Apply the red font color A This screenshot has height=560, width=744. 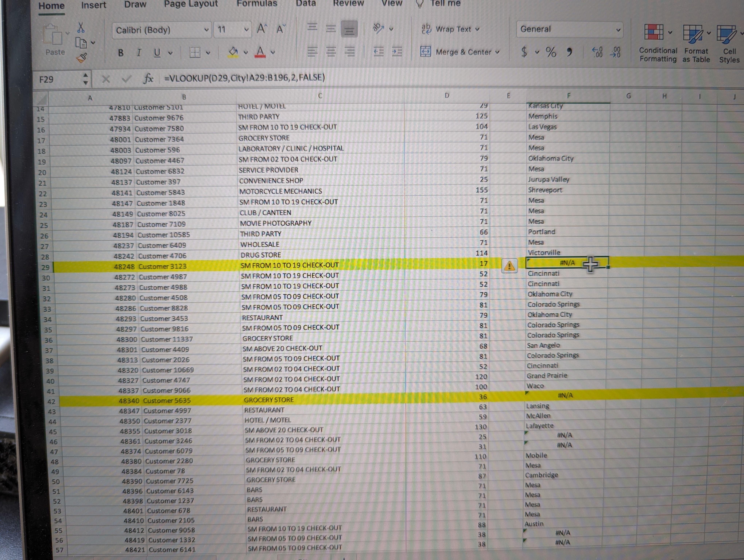coord(260,52)
